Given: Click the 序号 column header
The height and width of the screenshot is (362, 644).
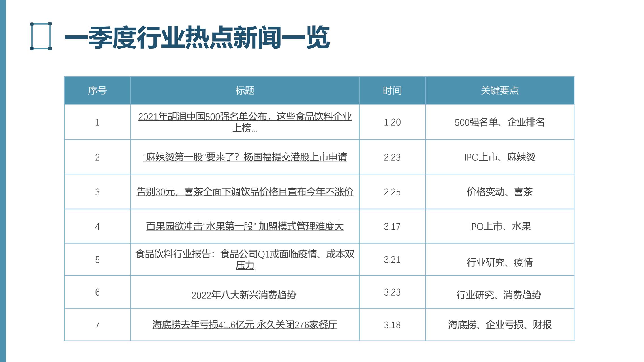Looking at the screenshot, I should point(97,90).
